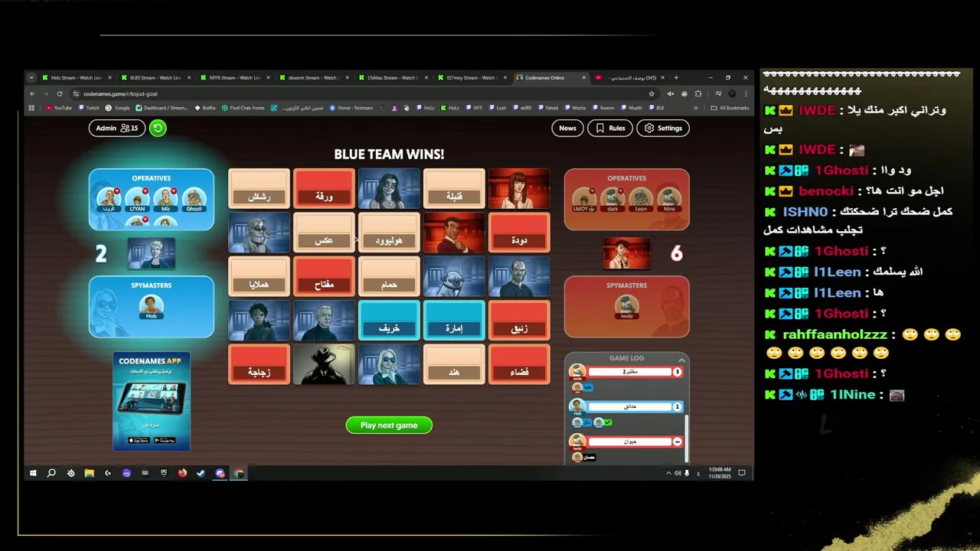Click red operative LMOY avatar
The image size is (980, 551).
point(584,199)
